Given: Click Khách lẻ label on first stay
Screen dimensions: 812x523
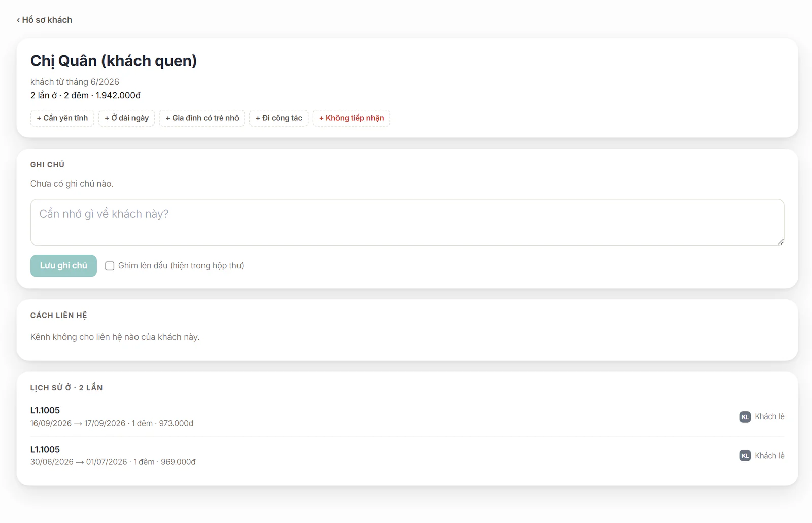Looking at the screenshot, I should (x=769, y=416).
